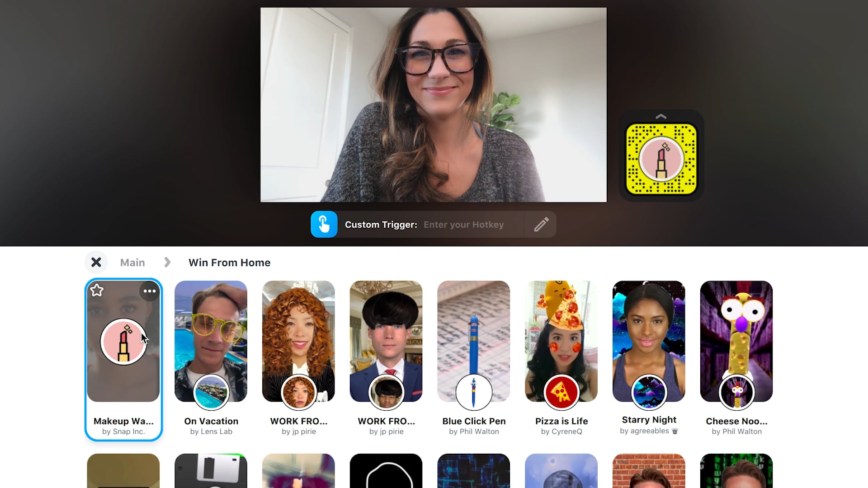868x488 pixels.
Task: Click the forward chevron next to Main
Action: click(168, 263)
